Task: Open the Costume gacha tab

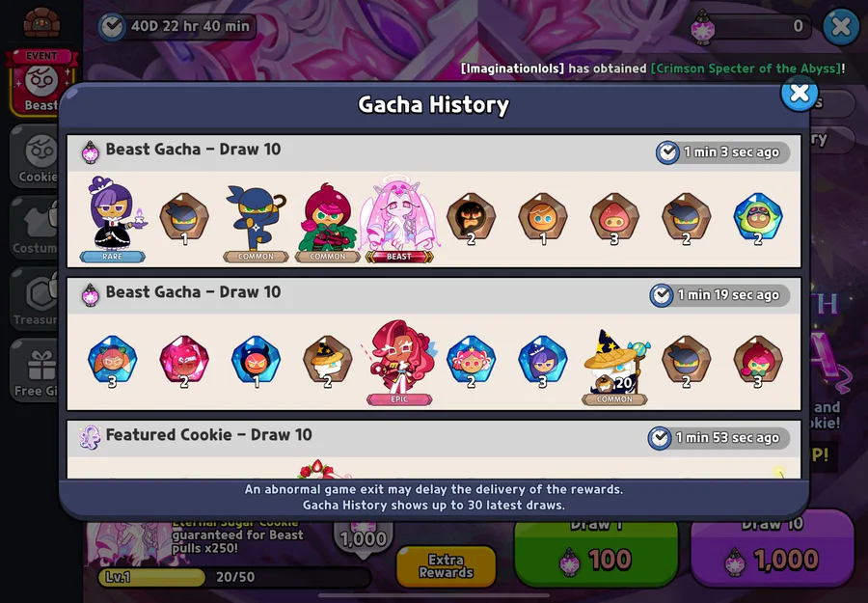Action: (x=35, y=228)
